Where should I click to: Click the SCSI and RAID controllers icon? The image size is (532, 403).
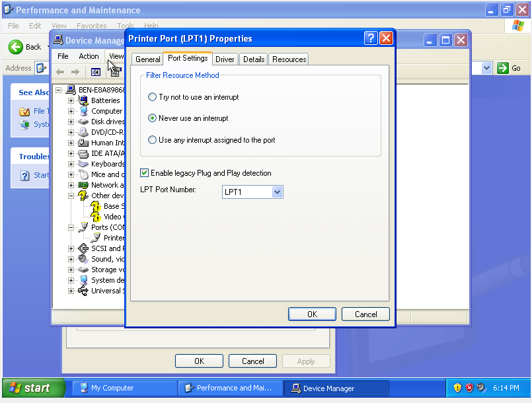(83, 248)
